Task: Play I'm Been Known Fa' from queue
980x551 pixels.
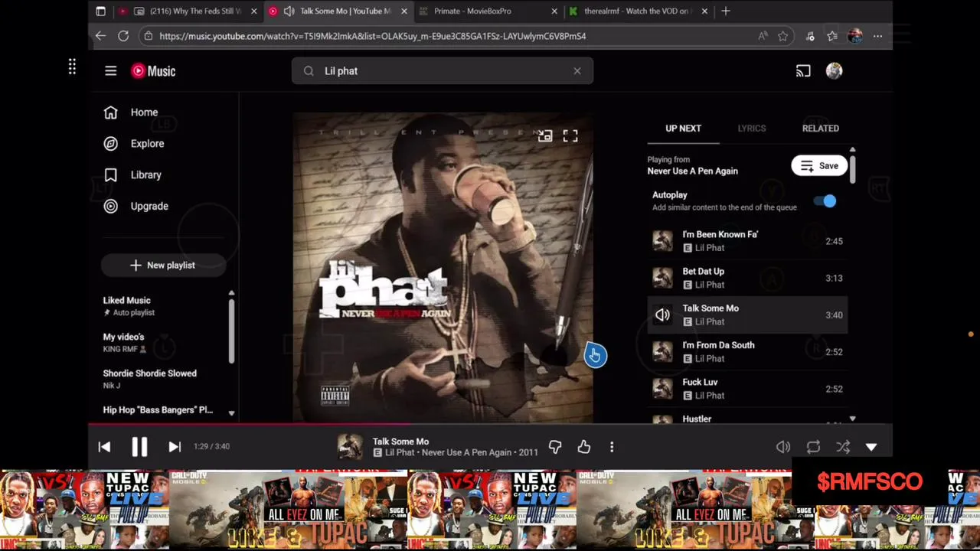Action: click(x=747, y=241)
